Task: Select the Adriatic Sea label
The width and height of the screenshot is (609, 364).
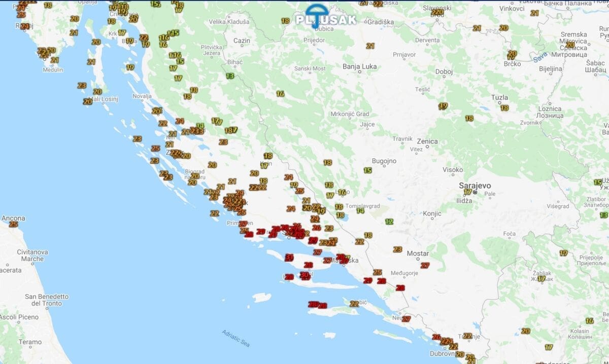Action: coord(236,338)
